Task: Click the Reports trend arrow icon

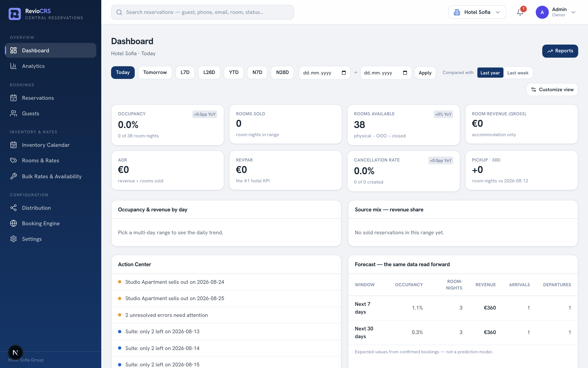Action: coord(550,51)
